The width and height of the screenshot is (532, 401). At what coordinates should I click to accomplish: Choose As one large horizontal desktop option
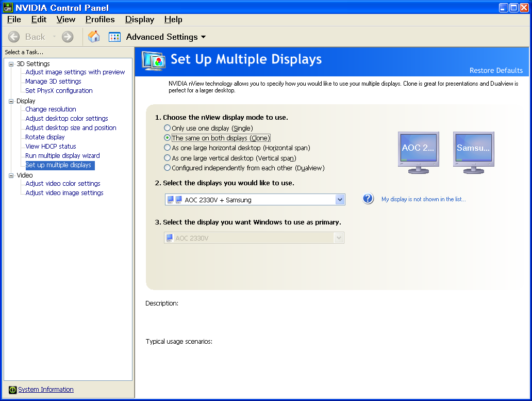coord(237,148)
